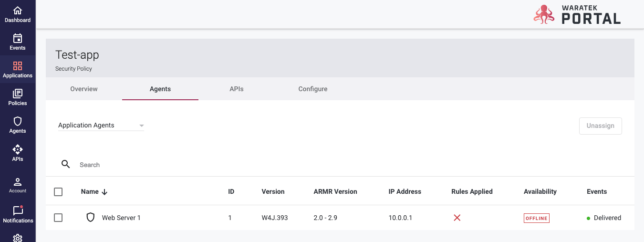
Task: Open the Application Agents dropdown
Action: click(101, 126)
